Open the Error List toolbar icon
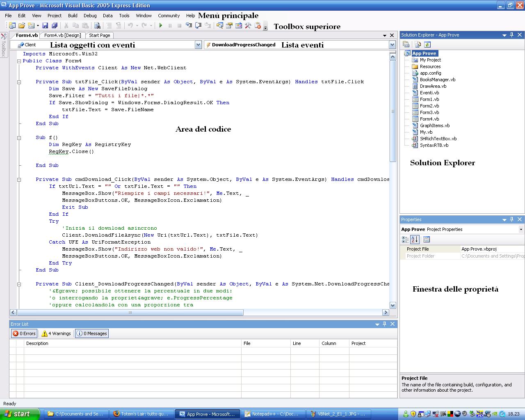The image size is (525, 420). click(258, 25)
